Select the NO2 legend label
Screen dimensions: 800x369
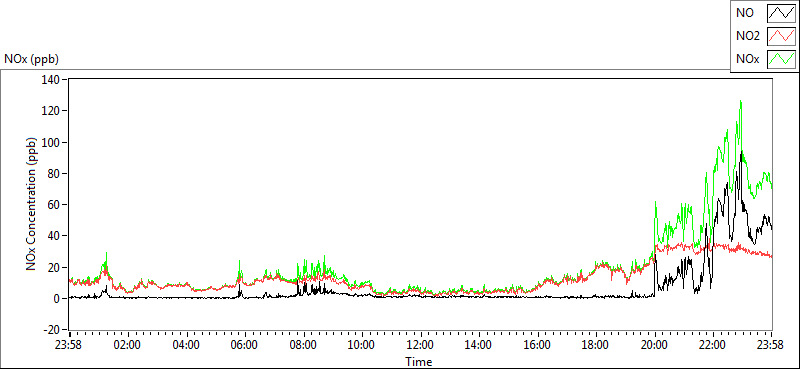pyautogui.click(x=748, y=36)
